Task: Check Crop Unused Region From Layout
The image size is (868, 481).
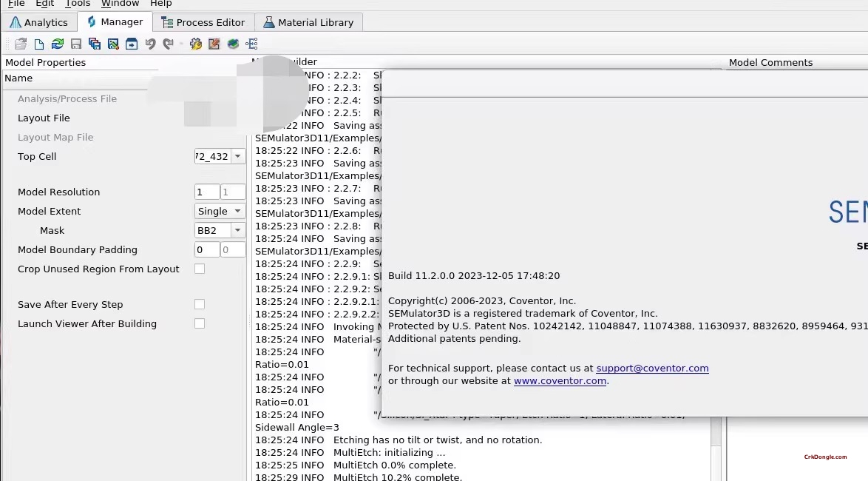Action: pyautogui.click(x=200, y=269)
